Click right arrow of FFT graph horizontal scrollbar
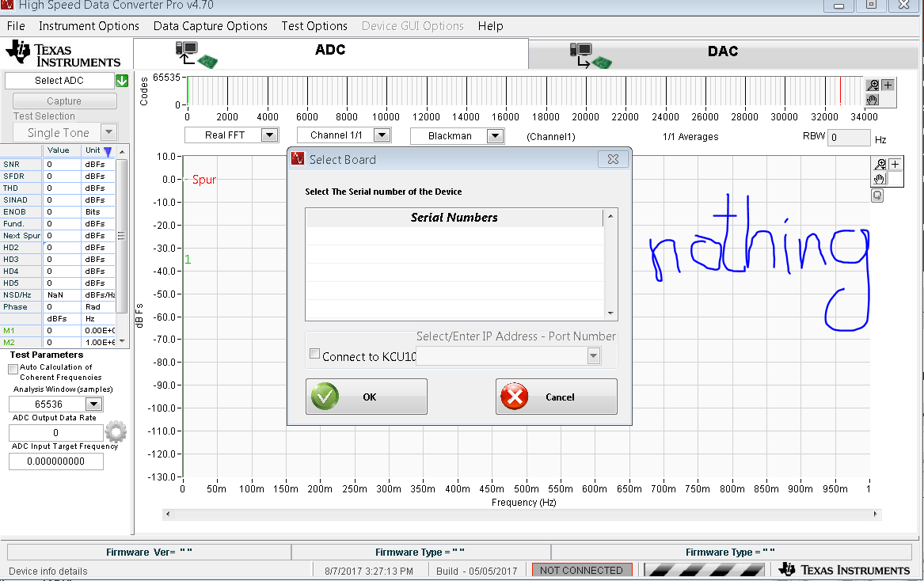924x581 pixels. pos(875,514)
